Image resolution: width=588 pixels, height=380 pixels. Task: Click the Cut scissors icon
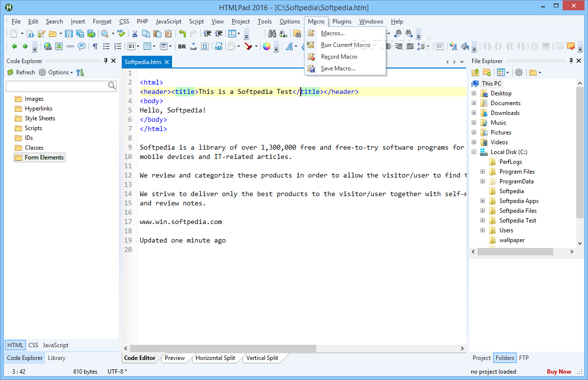coord(135,34)
